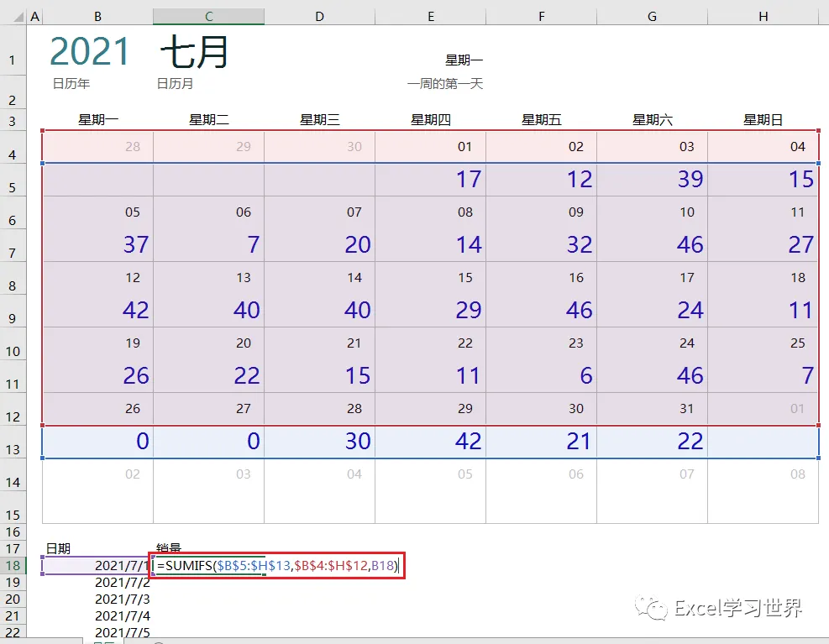Select the greyed date 05 in row 14
The height and width of the screenshot is (644, 829).
tap(430, 474)
